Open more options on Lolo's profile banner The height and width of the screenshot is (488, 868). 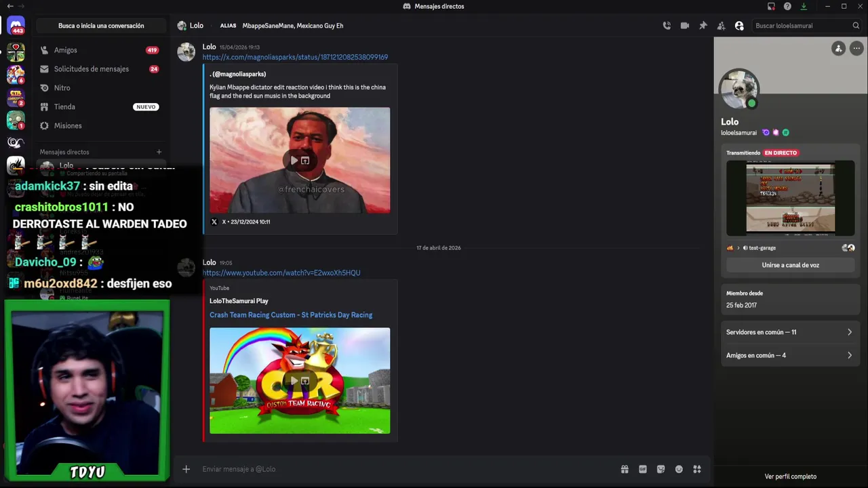(856, 48)
